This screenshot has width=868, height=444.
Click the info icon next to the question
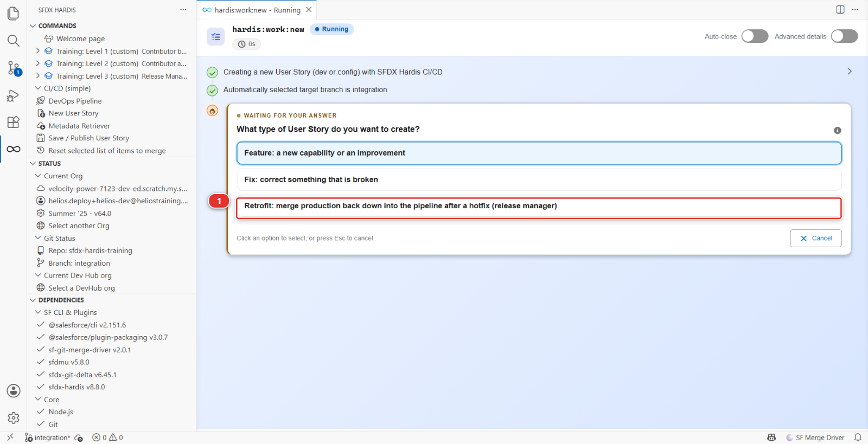(838, 130)
